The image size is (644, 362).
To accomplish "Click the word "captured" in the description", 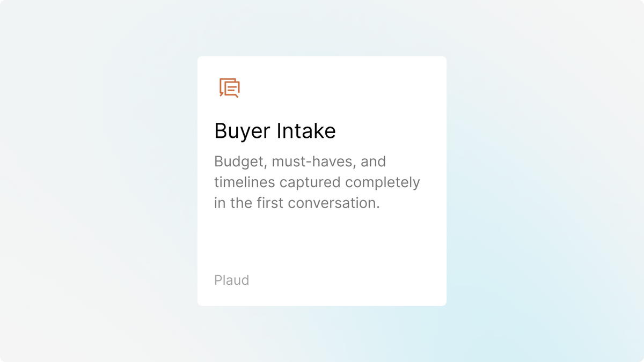I will click(x=310, y=183).
